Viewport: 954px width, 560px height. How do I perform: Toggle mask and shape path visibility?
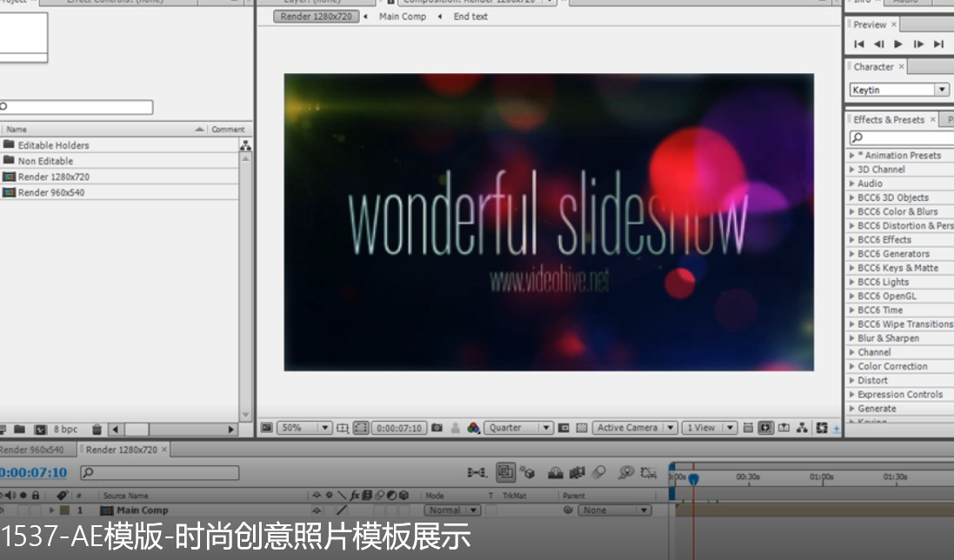click(x=361, y=428)
